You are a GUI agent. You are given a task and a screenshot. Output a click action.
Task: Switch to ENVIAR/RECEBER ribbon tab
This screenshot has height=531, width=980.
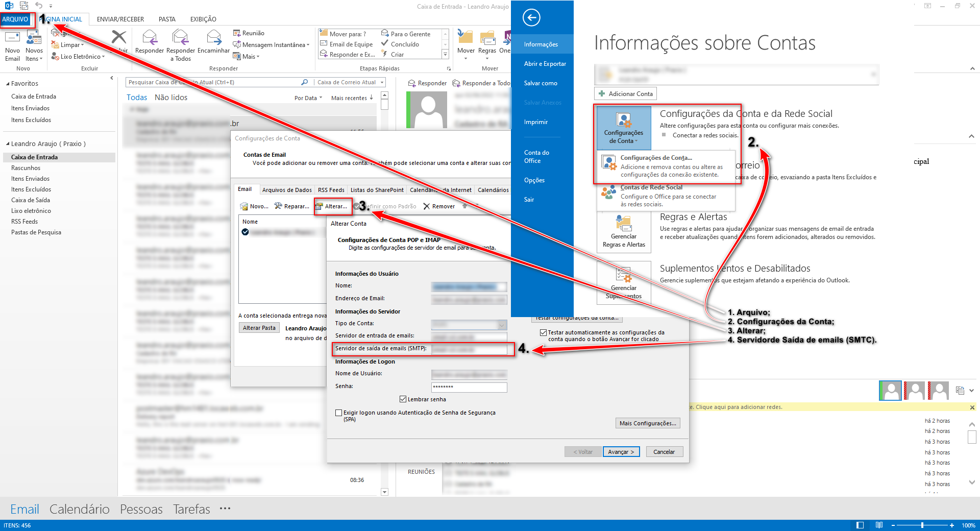coord(120,19)
